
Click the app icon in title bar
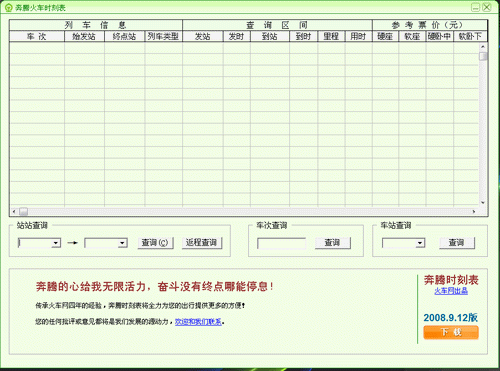coord(9,7)
